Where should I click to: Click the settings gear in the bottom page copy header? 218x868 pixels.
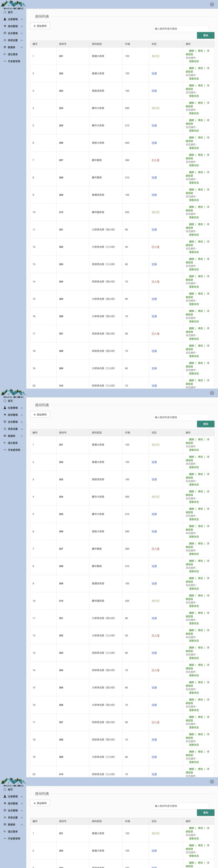[212, 782]
